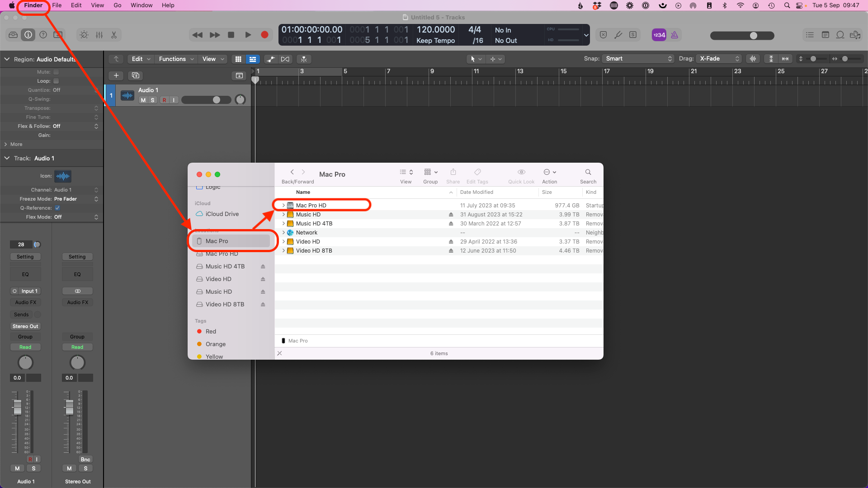Open the Snap mode dropdown
This screenshot has width=868, height=488.
[x=637, y=58]
